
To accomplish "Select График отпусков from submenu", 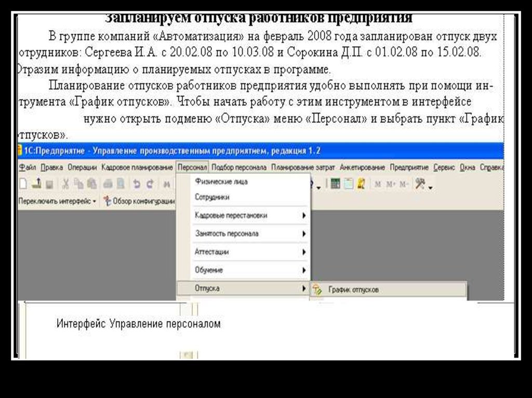I will click(x=353, y=290).
